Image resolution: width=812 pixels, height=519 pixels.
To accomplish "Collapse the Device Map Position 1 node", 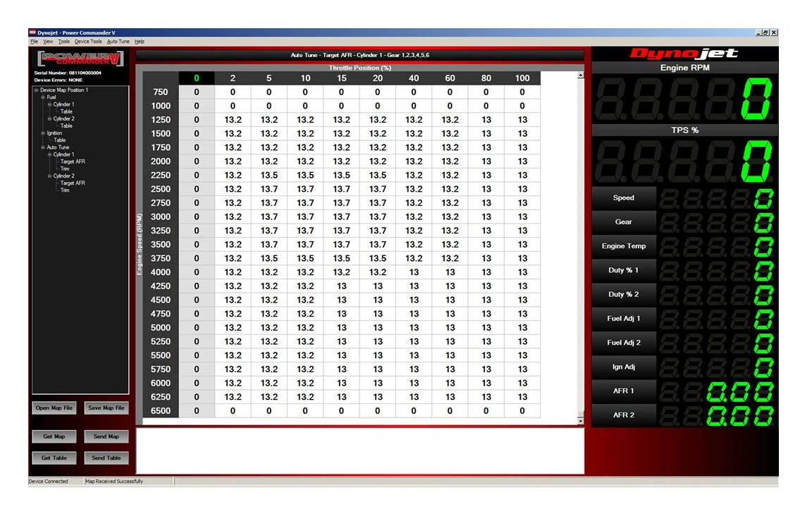I will click(x=36, y=90).
